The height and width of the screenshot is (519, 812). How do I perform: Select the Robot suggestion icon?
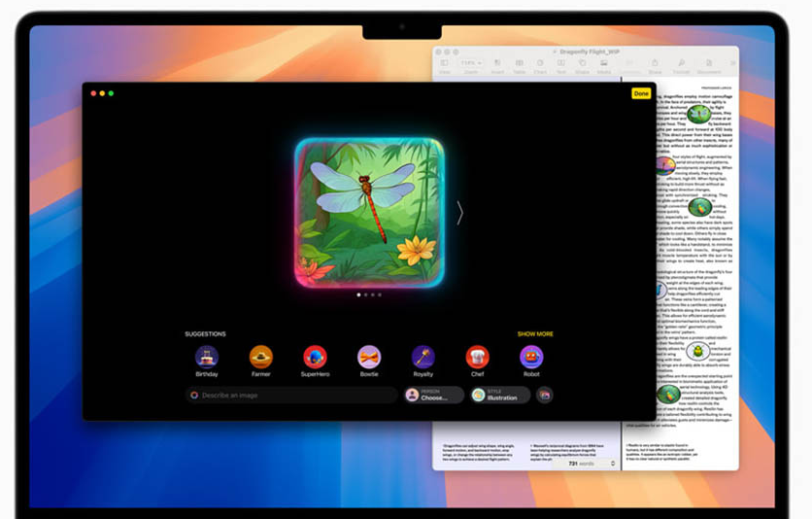[x=531, y=357]
